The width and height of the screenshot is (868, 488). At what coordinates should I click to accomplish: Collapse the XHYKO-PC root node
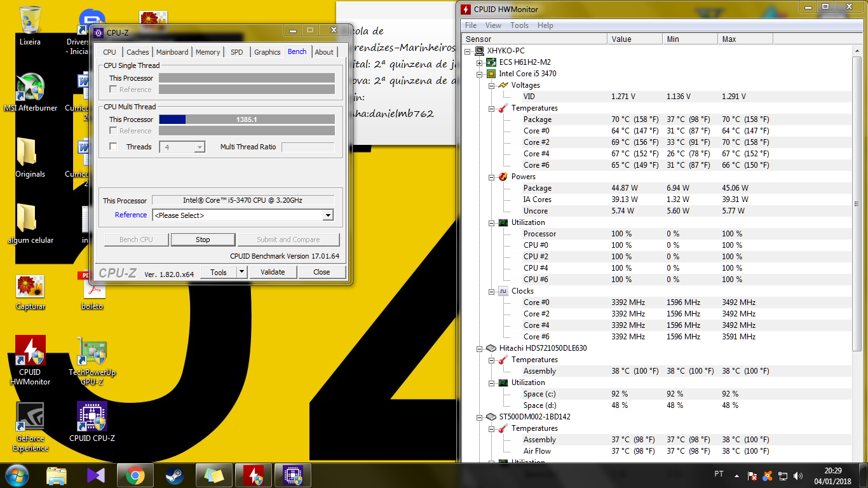[x=468, y=51]
